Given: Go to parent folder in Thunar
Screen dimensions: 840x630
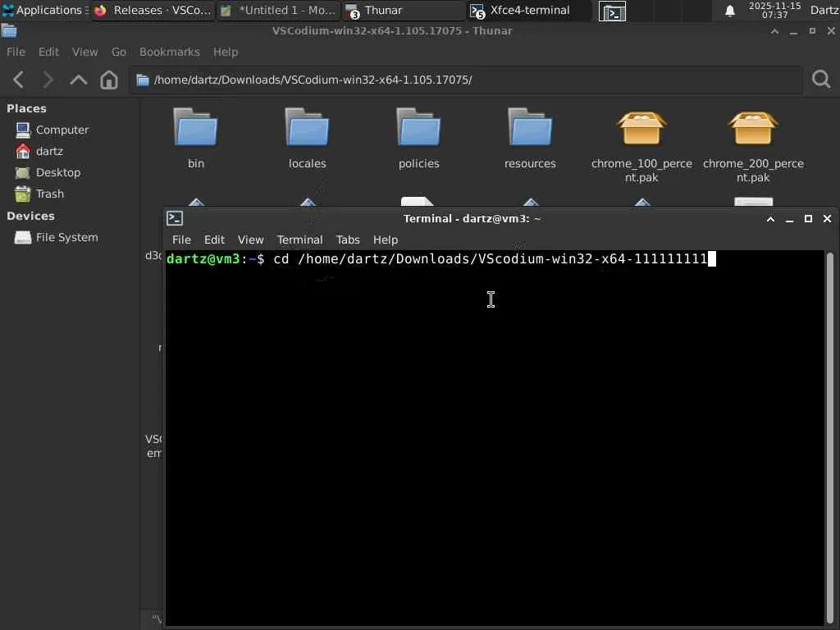Looking at the screenshot, I should 78,80.
